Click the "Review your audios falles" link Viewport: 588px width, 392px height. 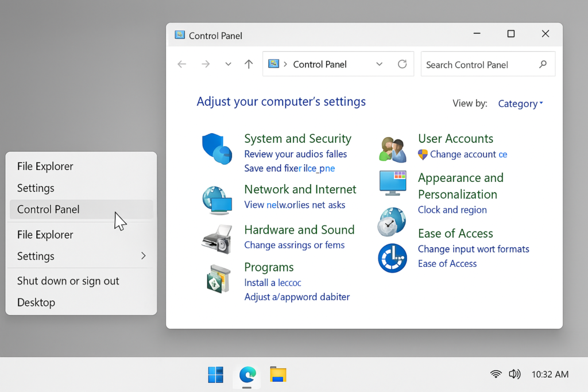[296, 154]
